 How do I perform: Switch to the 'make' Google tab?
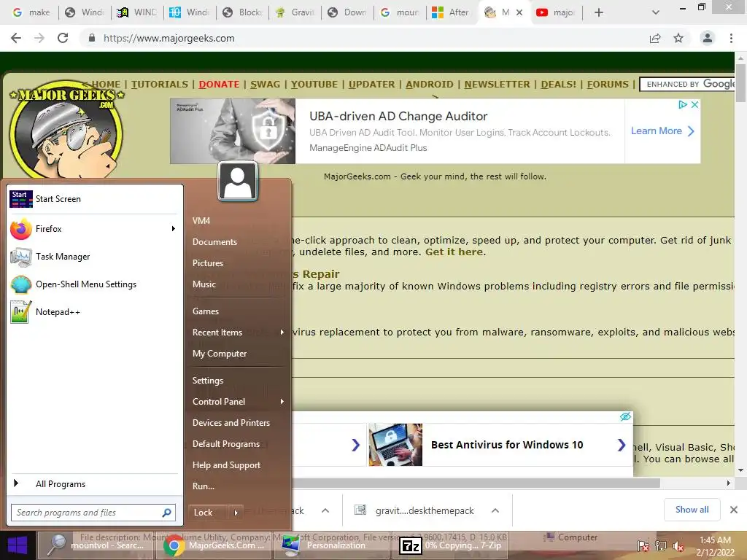(31, 12)
